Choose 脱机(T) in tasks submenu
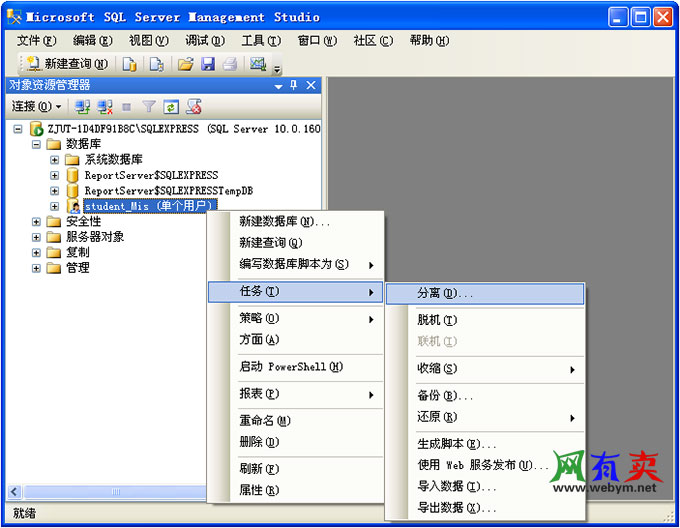Image resolution: width=680 pixels, height=528 pixels. [485, 320]
